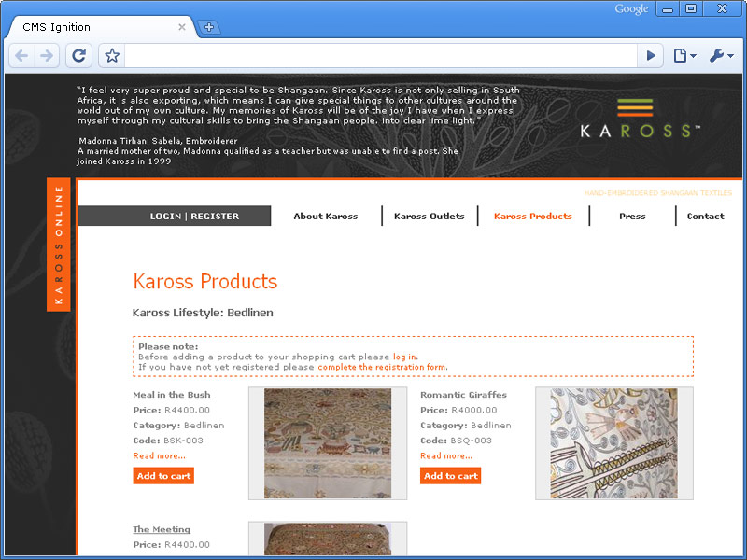Click the code BSQ-003 text
This screenshot has height=560, width=747.
472,441
